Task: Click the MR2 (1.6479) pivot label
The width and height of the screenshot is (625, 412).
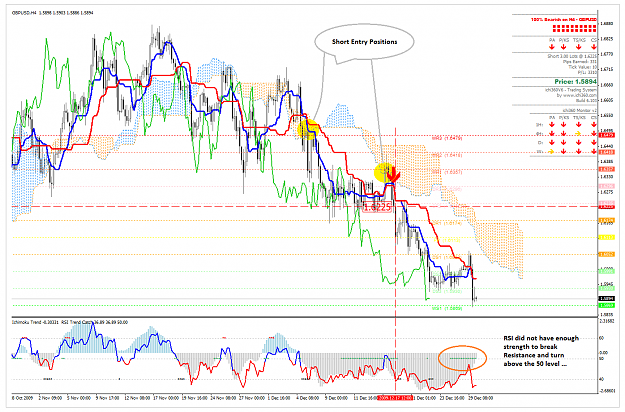Action: (x=447, y=138)
